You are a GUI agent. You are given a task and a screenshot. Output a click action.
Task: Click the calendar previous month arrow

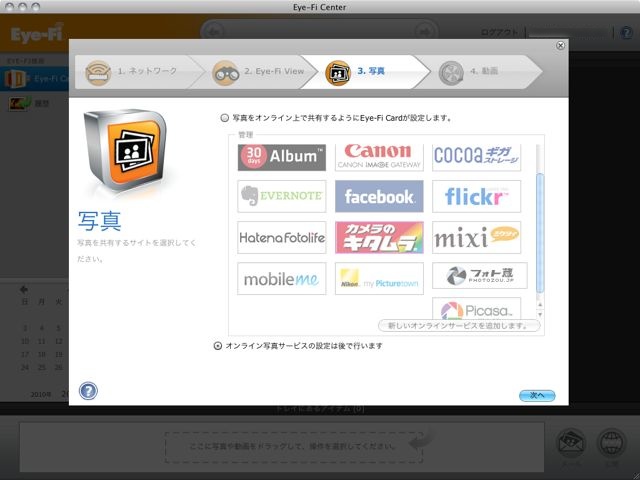pos(24,289)
